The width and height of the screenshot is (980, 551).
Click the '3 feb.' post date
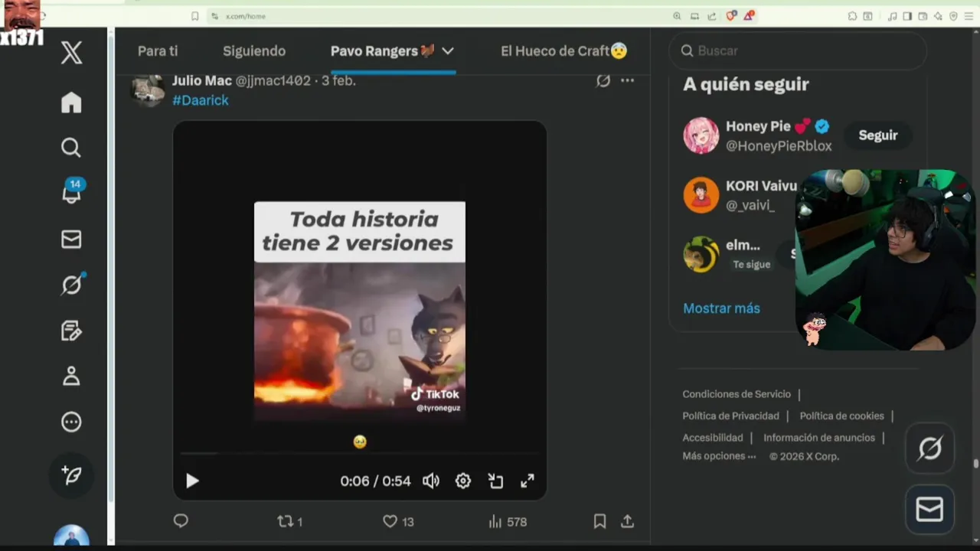click(x=338, y=80)
